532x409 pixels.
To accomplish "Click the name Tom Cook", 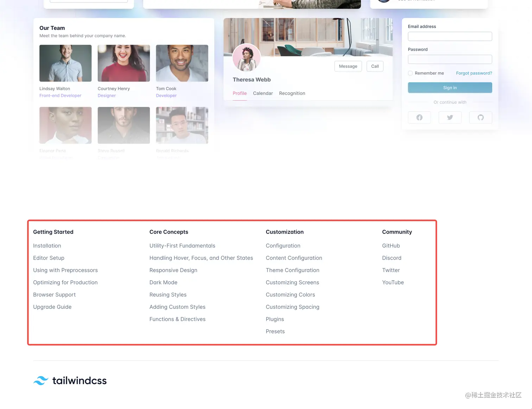I will (x=166, y=89).
